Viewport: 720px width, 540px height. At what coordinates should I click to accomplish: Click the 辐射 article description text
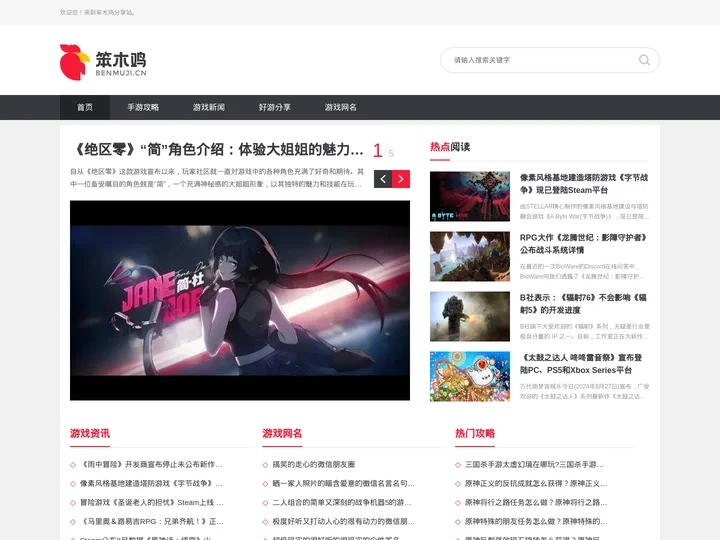pyautogui.click(x=585, y=332)
